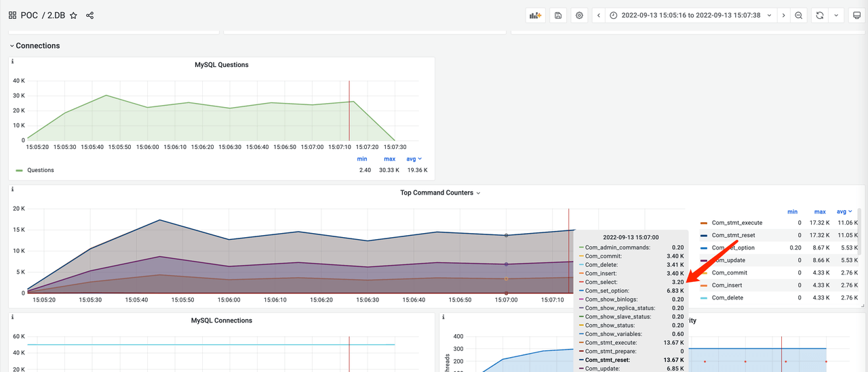Click the POC folder breadcrumb link
The image size is (868, 372).
(x=29, y=15)
